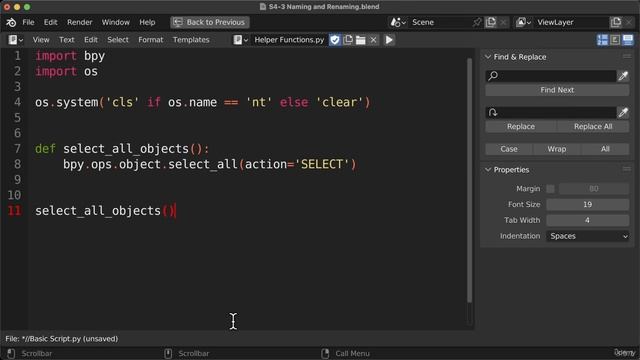The height and width of the screenshot is (360, 640).
Task: Click line 1 import bpy text
Action: 70,56
